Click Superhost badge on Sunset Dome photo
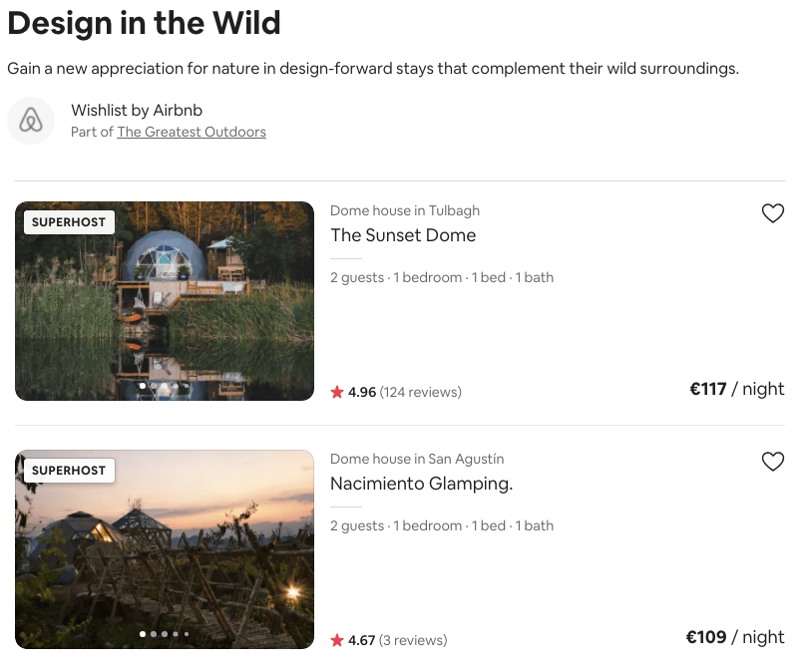The width and height of the screenshot is (805, 672). coord(69,222)
